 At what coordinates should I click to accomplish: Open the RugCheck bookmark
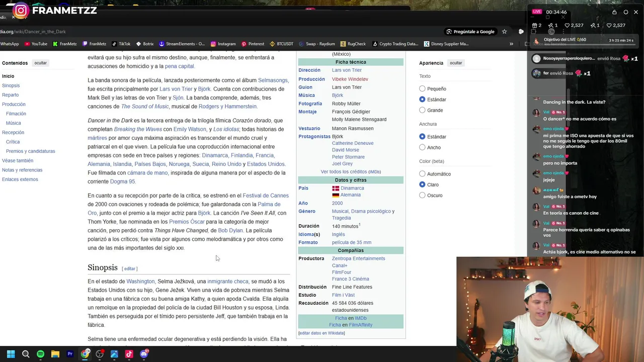click(x=353, y=44)
